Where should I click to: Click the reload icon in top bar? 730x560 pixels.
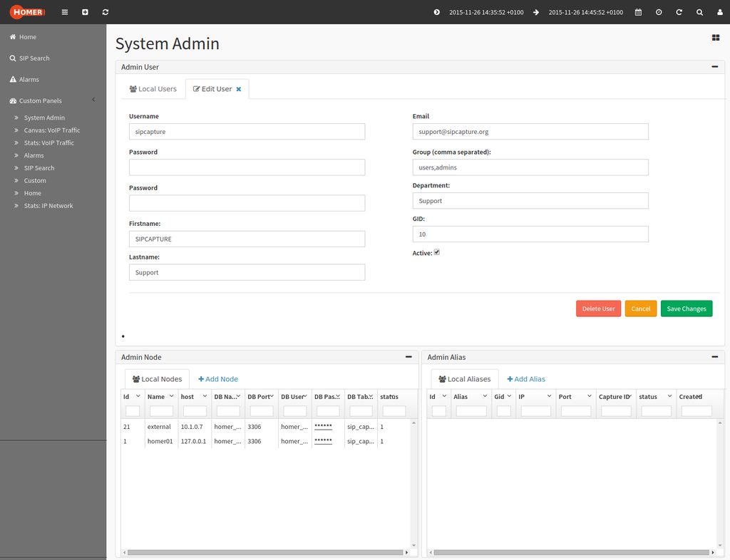679,12
